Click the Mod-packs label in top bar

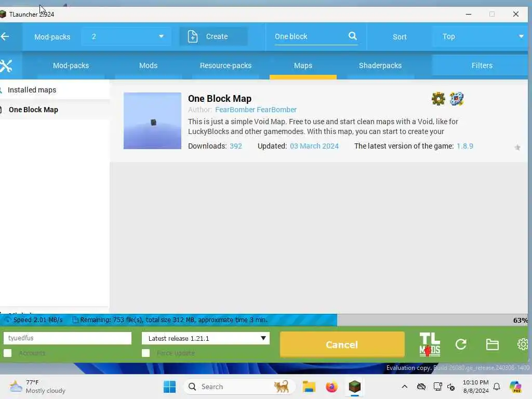point(52,37)
